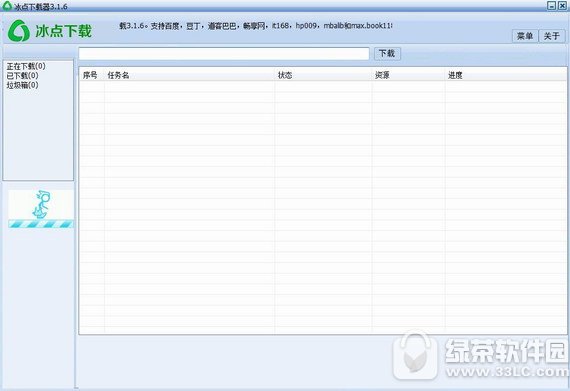Select 已下载(0) in the sidebar

[22, 76]
